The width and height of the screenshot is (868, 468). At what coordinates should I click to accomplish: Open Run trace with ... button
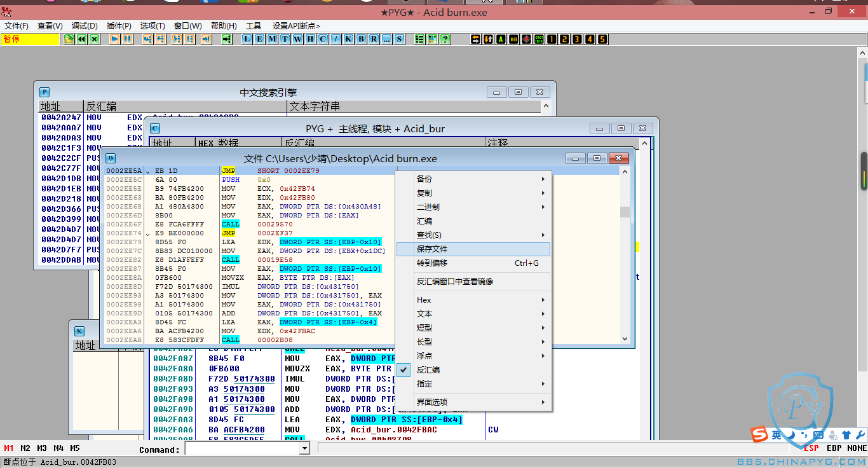386,39
